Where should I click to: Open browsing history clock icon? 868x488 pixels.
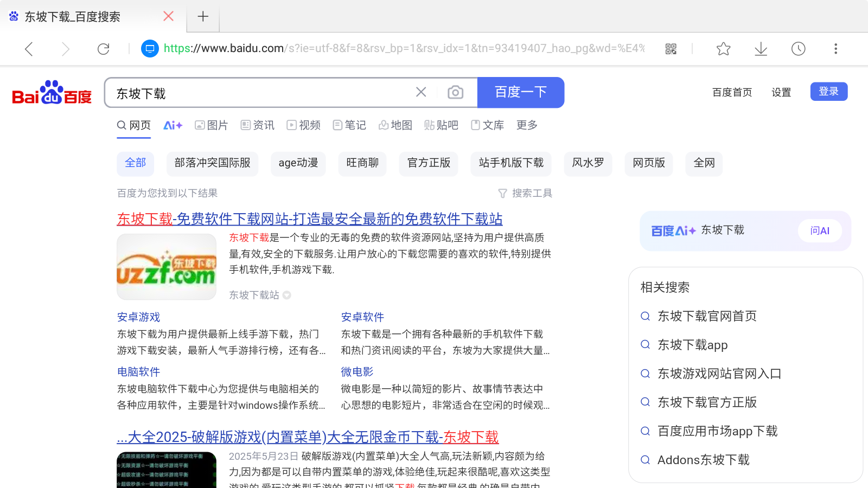[798, 49]
